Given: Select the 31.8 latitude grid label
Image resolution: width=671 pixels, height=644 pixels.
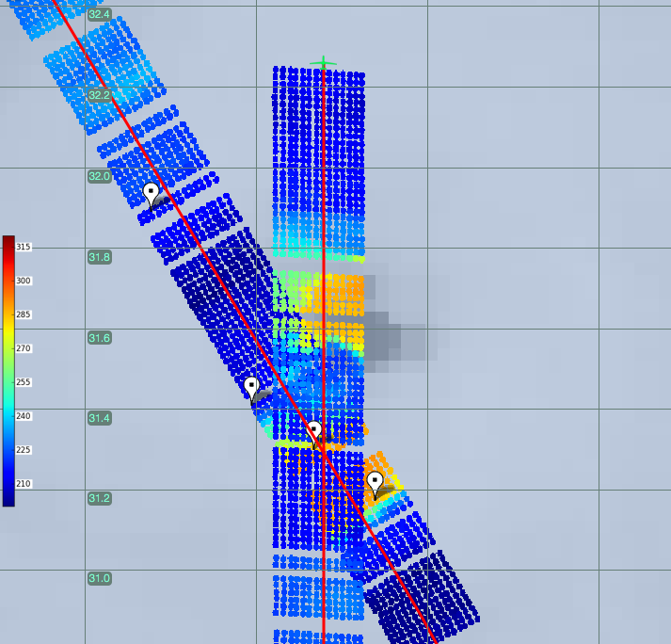Looking at the screenshot, I should [x=99, y=257].
